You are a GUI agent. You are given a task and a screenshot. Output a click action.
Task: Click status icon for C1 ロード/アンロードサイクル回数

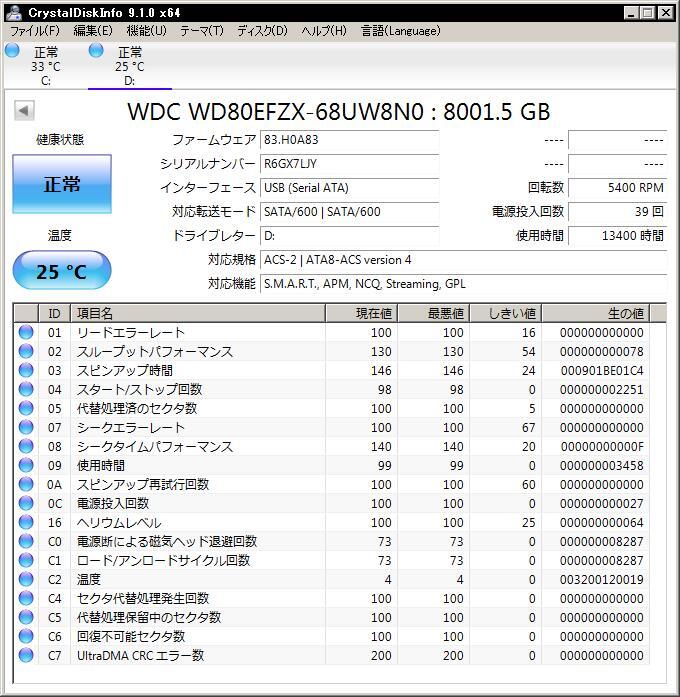point(26,560)
